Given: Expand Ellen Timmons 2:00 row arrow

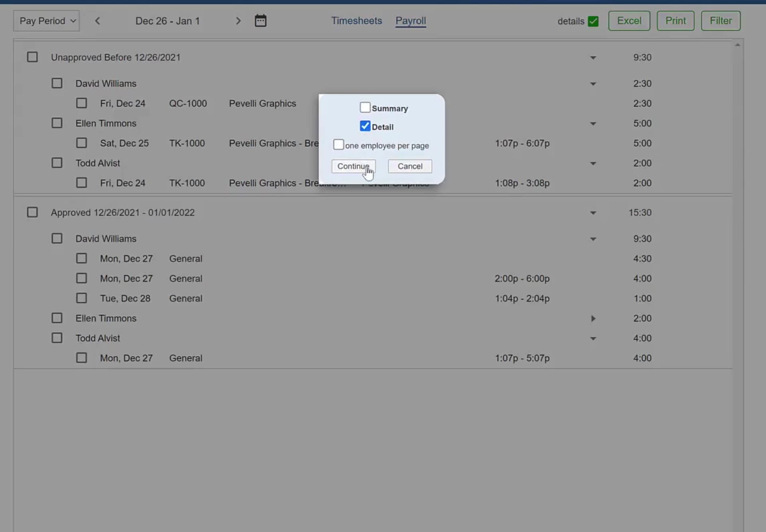Looking at the screenshot, I should coord(593,319).
